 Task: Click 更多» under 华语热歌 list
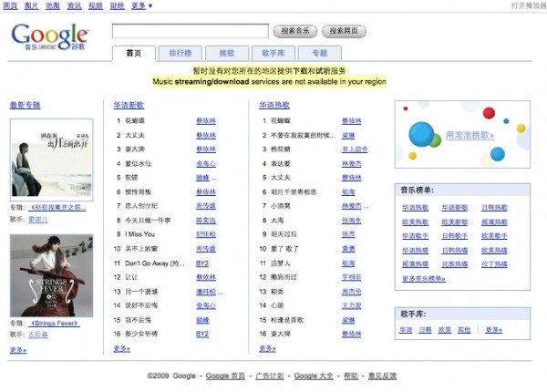coord(267,348)
